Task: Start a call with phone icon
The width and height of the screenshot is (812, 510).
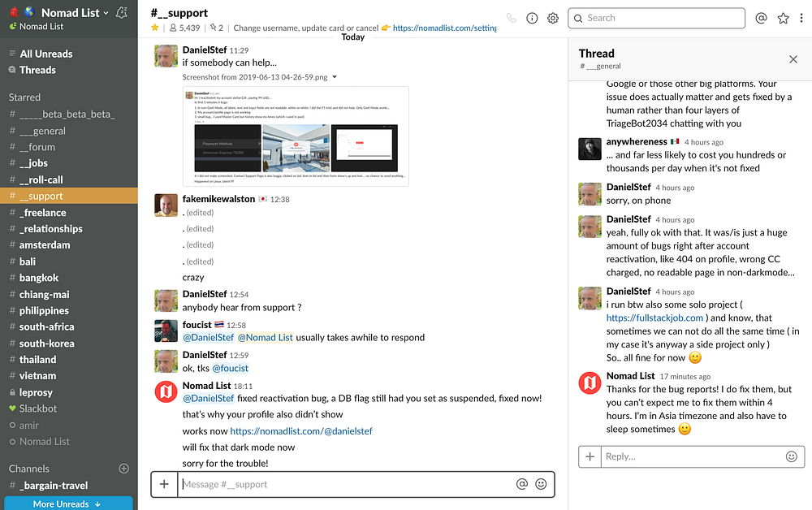Action: (x=511, y=18)
